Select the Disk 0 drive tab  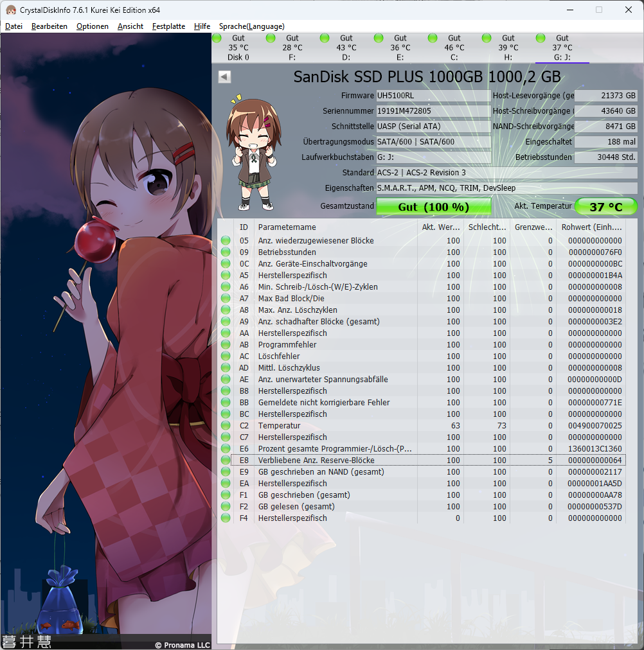coord(238,48)
